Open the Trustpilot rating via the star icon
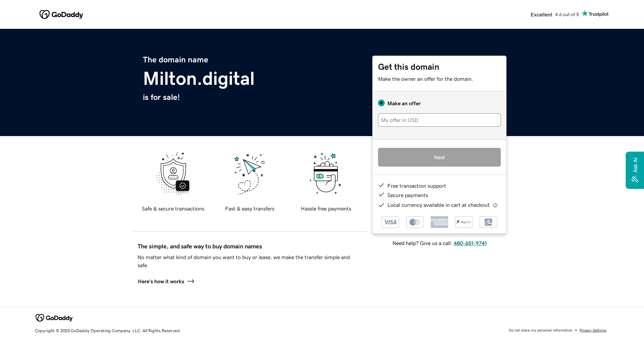 585,13
